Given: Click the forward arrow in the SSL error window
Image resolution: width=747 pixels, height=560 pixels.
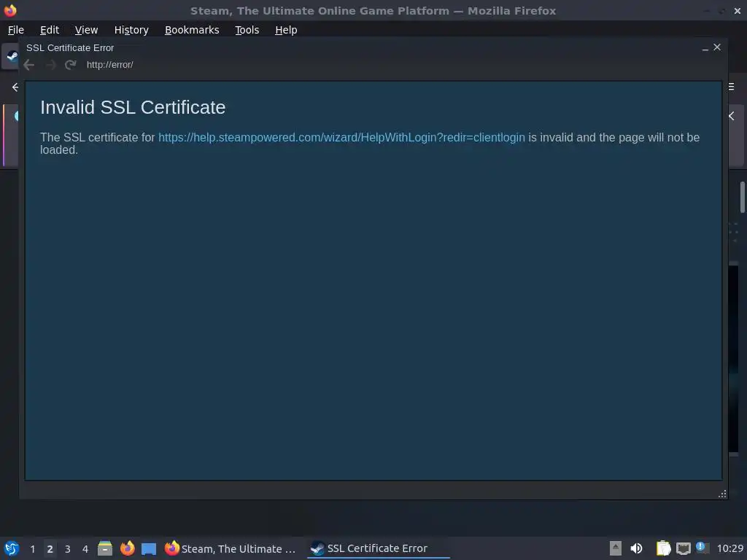Looking at the screenshot, I should click(50, 65).
